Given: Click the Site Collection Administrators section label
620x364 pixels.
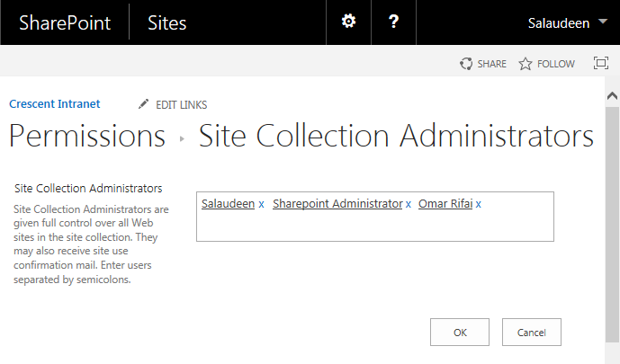Looking at the screenshot, I should point(88,189).
